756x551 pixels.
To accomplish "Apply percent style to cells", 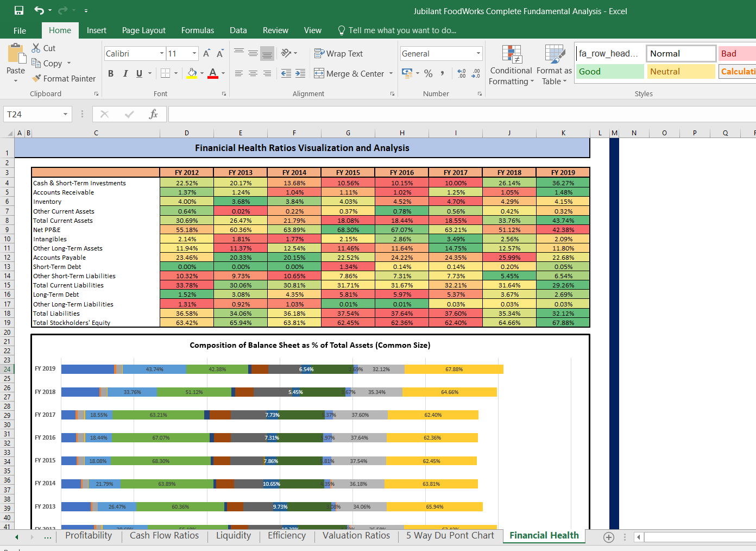I will point(429,73).
